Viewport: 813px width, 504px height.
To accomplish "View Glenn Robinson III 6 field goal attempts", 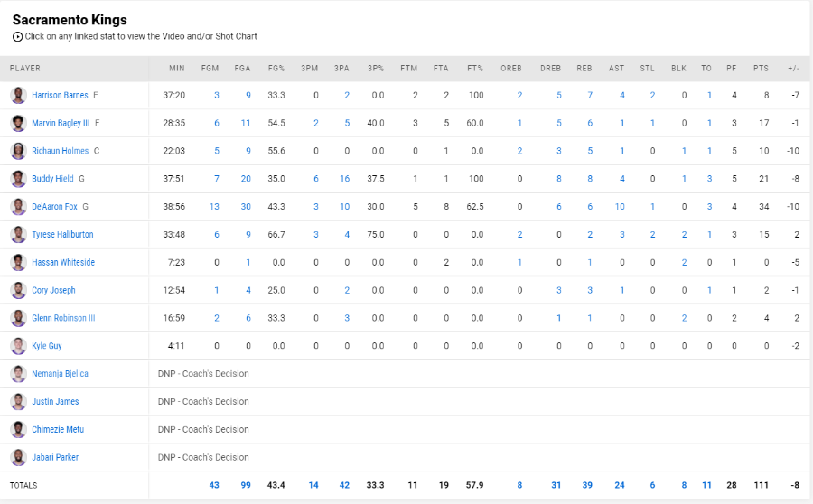I will [x=248, y=318].
